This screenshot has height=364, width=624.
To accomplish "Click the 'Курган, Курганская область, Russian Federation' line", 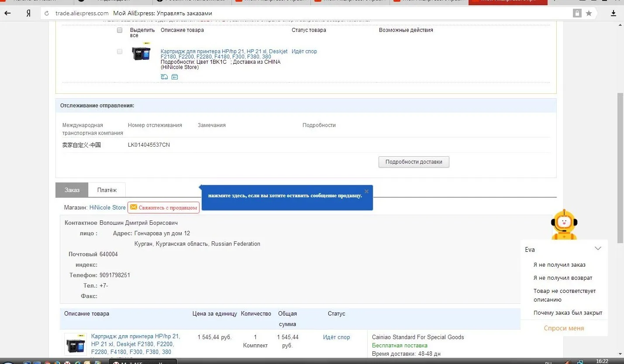I will tap(197, 244).
